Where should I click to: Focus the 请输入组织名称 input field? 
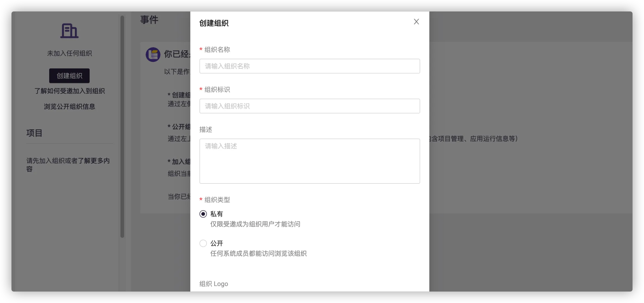(309, 66)
